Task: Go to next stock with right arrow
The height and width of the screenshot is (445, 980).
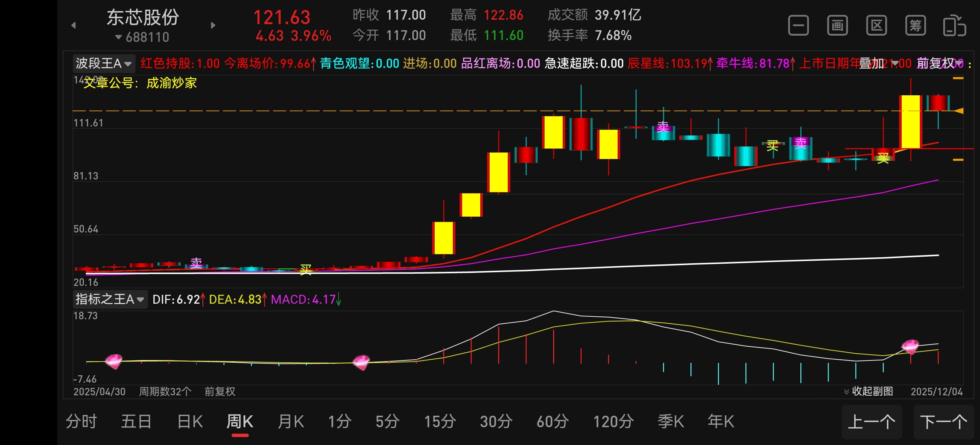Action: (213, 26)
